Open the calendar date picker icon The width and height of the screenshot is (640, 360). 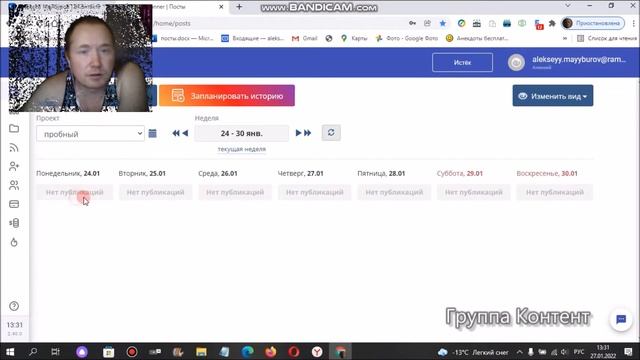click(152, 133)
